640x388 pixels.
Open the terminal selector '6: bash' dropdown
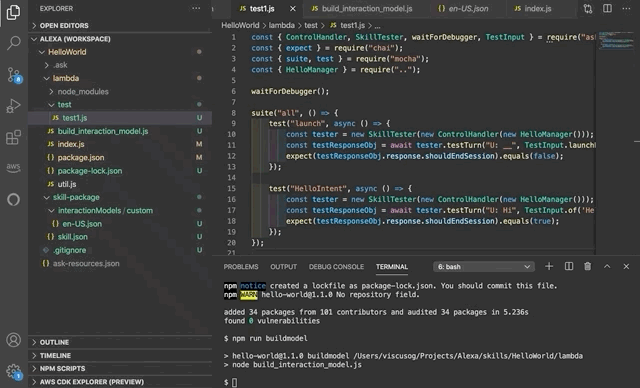coord(484,267)
